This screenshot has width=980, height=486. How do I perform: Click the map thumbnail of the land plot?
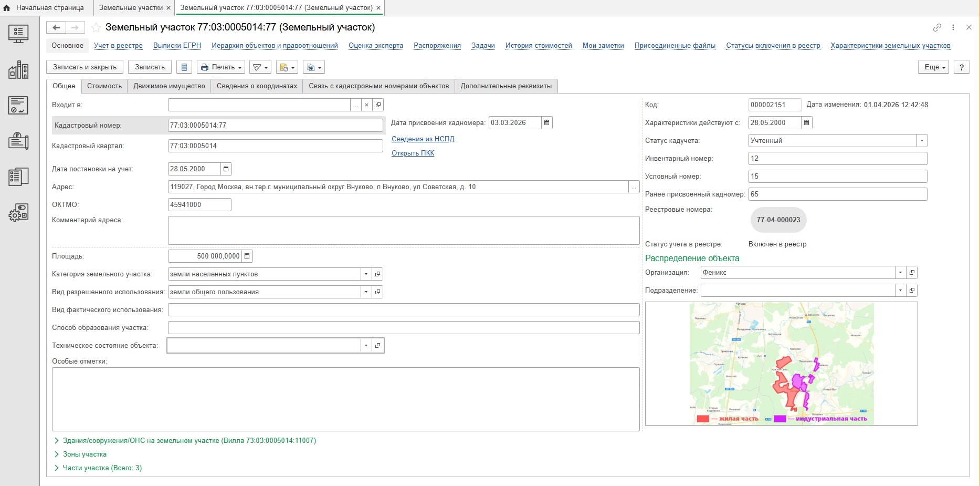click(782, 364)
